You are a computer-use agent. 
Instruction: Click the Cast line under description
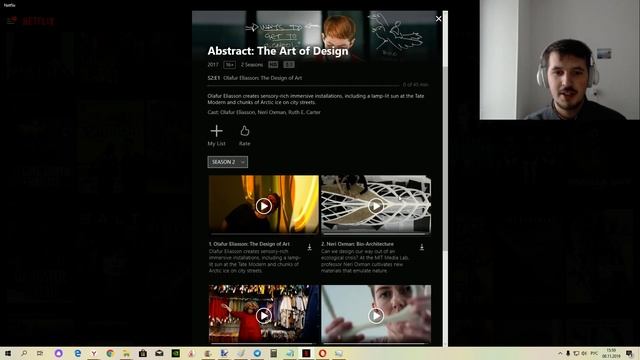coord(264,112)
